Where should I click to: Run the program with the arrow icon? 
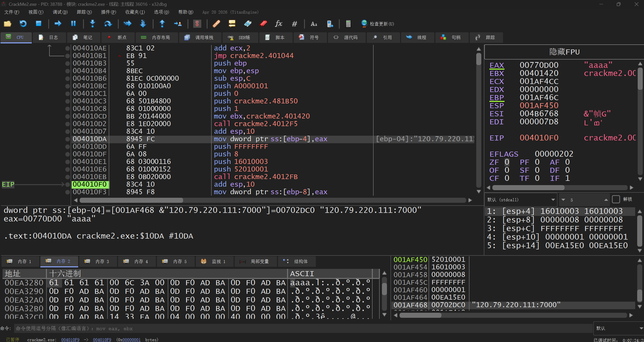(58, 24)
